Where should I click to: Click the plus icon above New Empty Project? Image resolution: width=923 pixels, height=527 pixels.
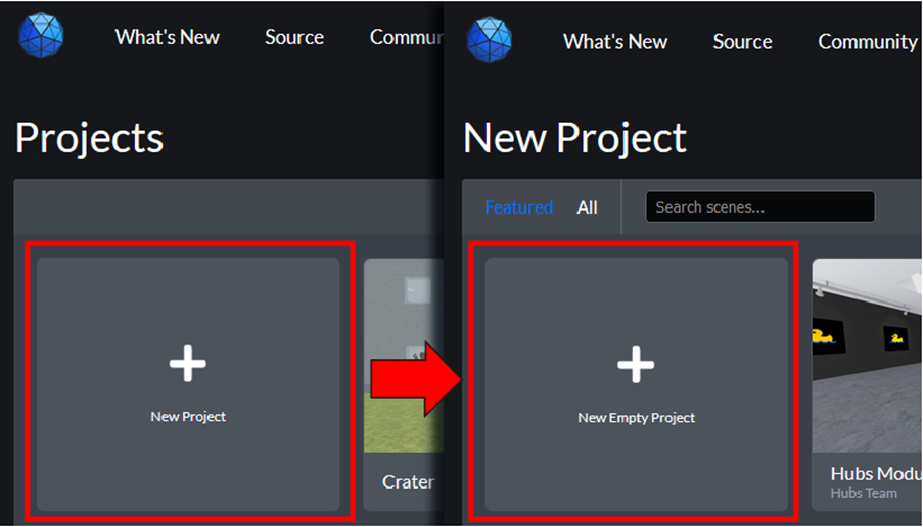[636, 366]
